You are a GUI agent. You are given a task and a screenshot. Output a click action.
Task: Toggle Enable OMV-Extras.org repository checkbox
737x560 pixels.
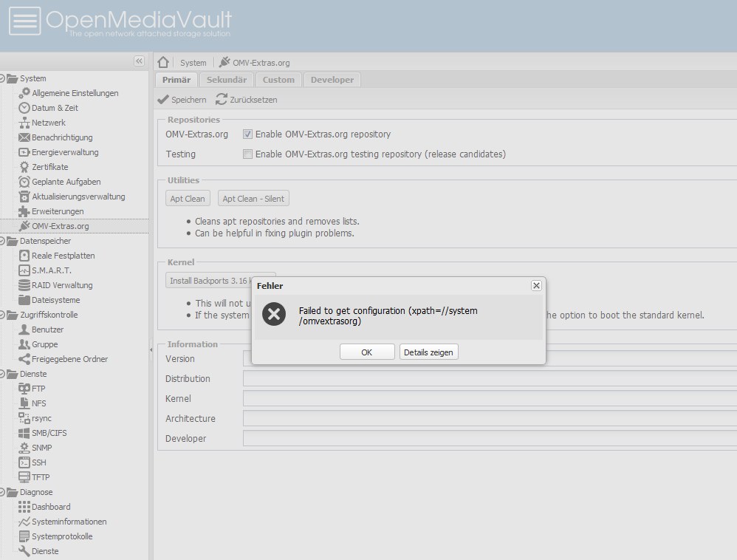pos(247,134)
